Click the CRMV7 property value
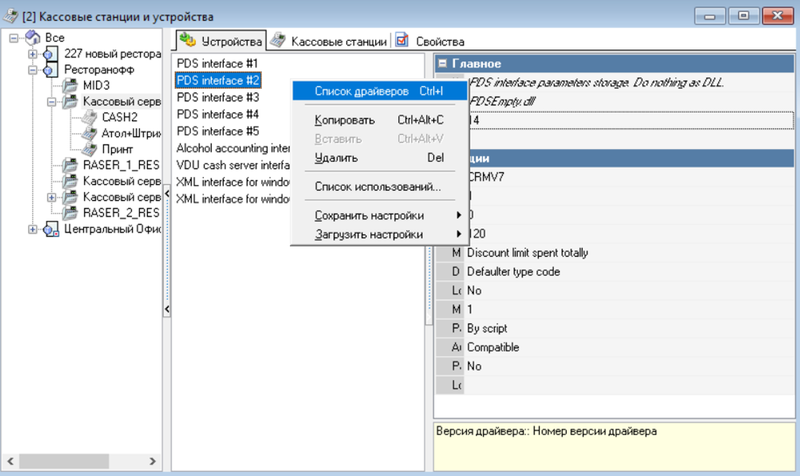 (486, 177)
